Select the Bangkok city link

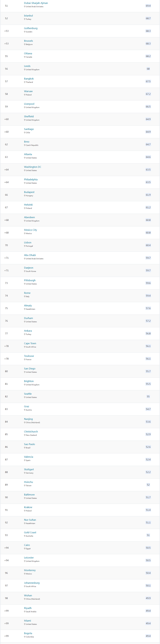pos(29,79)
